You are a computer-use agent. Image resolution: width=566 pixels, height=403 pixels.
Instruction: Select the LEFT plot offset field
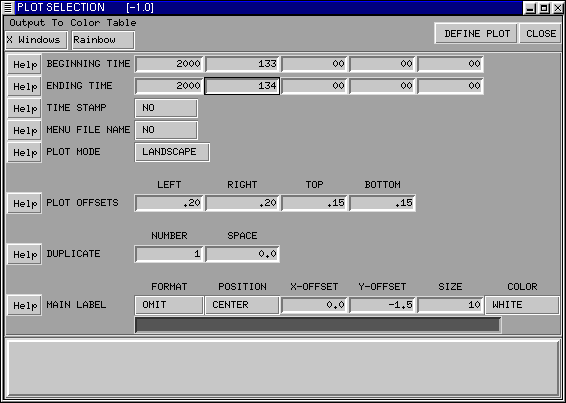169,203
